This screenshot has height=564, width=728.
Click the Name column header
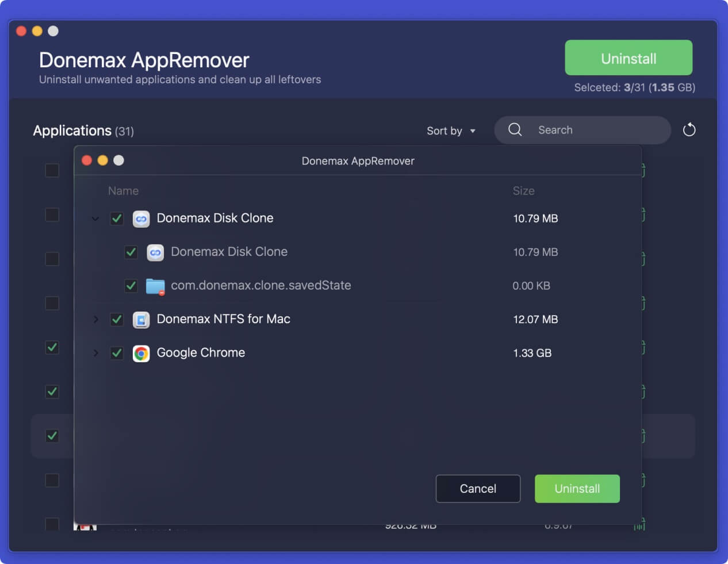(123, 191)
